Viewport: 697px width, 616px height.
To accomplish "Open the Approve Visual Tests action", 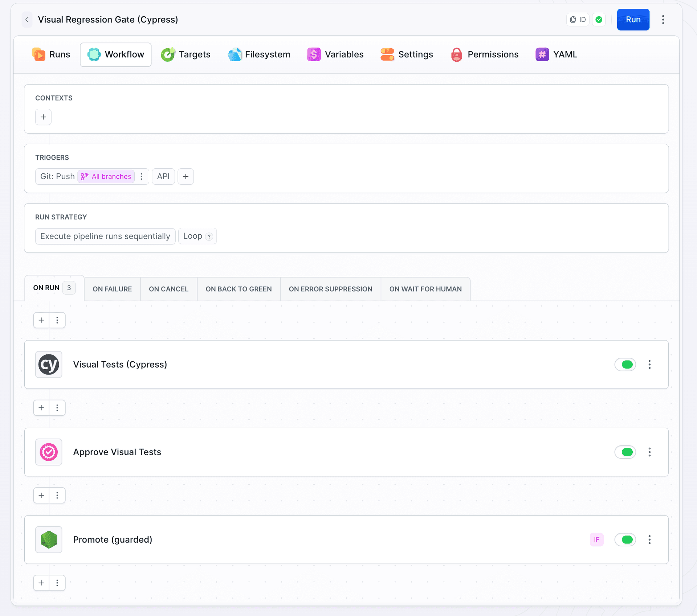I will [346, 452].
